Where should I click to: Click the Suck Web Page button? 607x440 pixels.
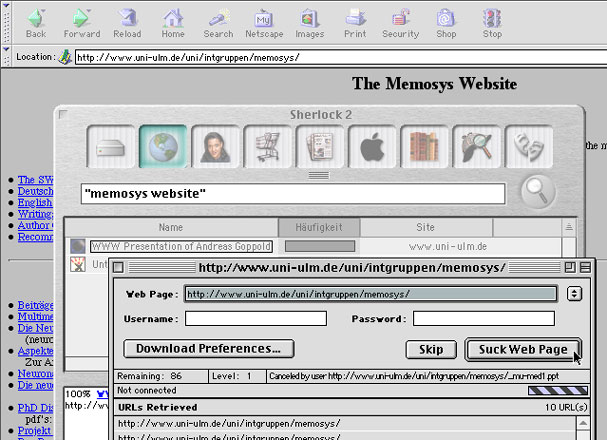pos(521,349)
